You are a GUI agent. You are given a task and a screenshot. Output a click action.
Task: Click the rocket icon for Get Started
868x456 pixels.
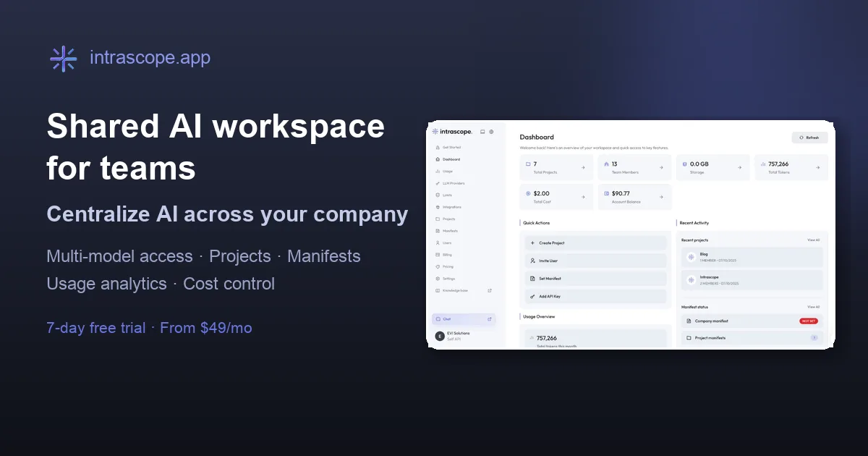coord(438,147)
